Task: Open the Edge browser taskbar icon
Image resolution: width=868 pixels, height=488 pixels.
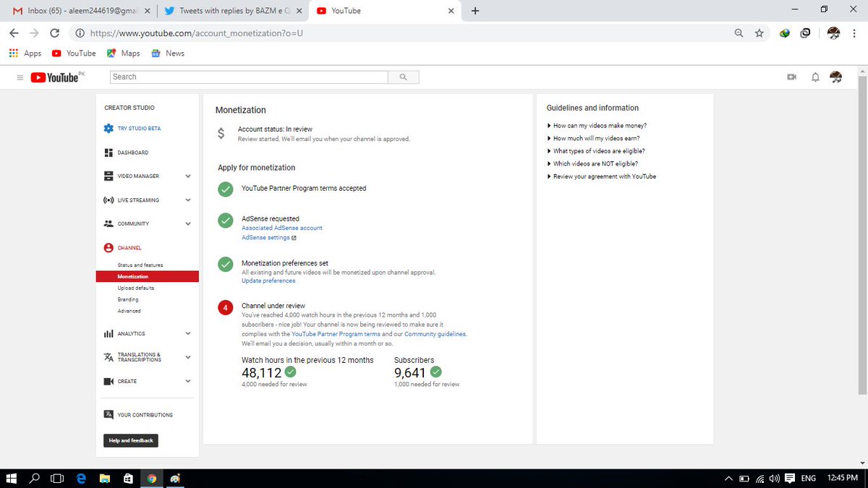Action: point(81,478)
